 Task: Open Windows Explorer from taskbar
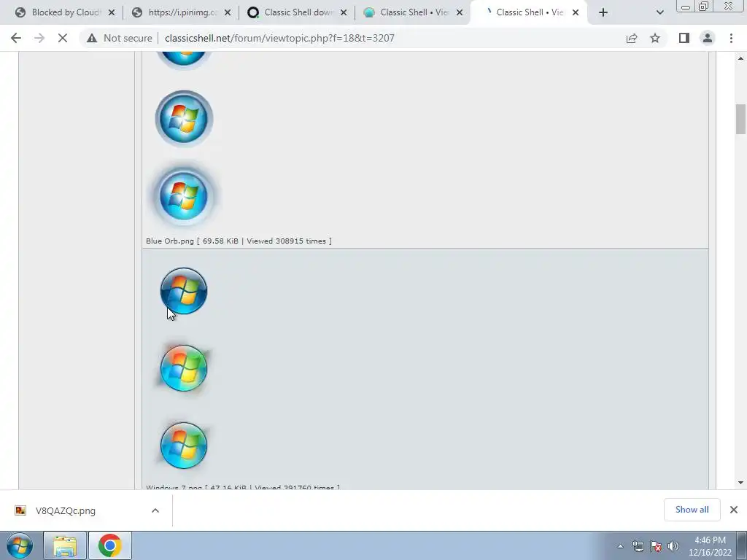click(65, 545)
